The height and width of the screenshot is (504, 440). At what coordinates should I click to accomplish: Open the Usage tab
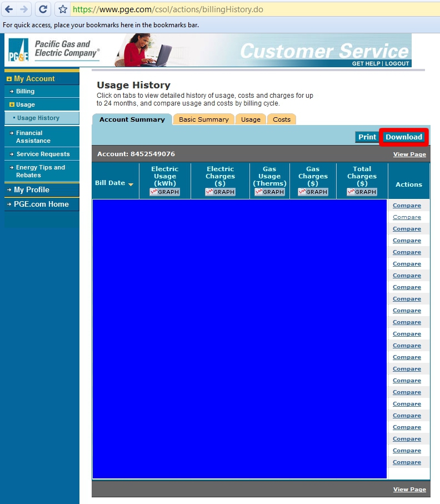[251, 119]
